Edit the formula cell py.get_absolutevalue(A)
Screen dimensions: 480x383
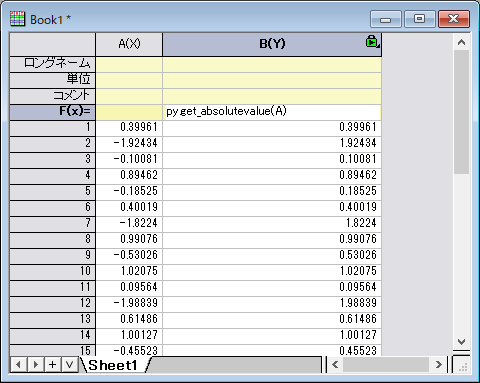click(272, 112)
